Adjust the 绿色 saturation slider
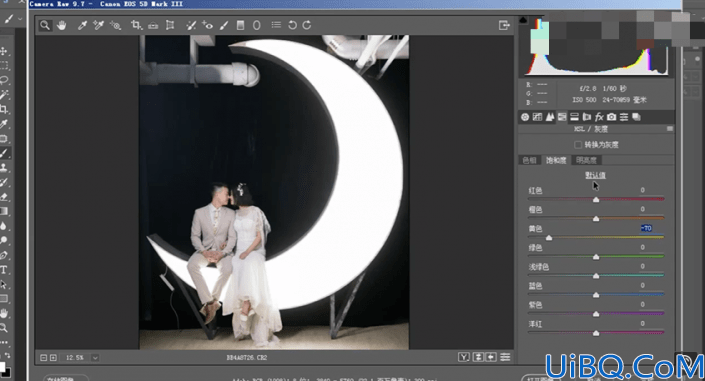Image resolution: width=705 pixels, height=381 pixels. point(596,256)
